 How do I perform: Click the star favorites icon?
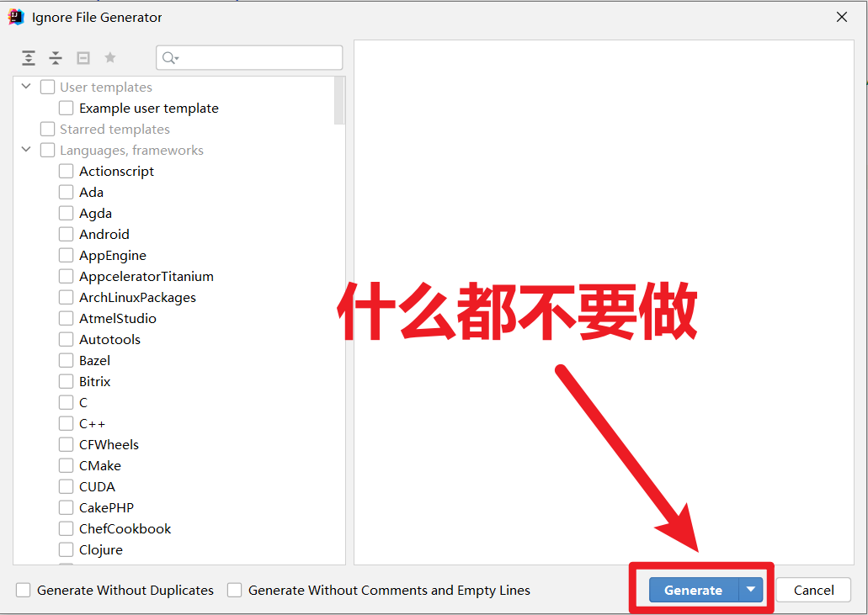pos(110,57)
